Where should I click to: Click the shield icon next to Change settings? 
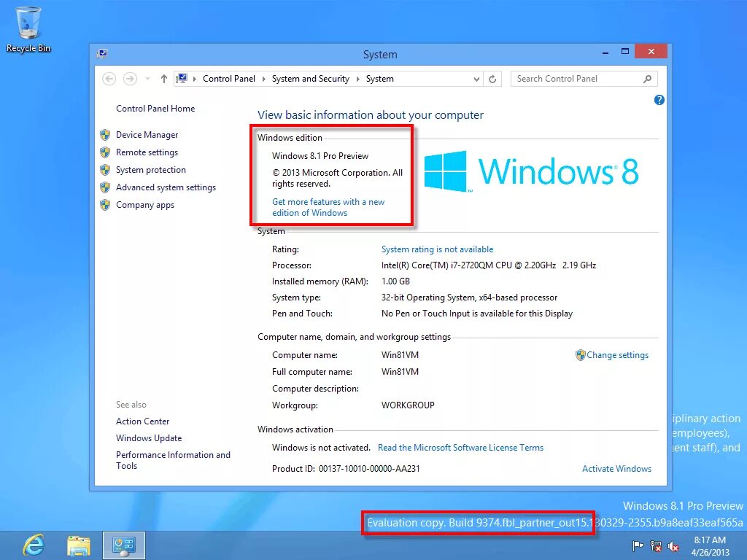click(580, 355)
